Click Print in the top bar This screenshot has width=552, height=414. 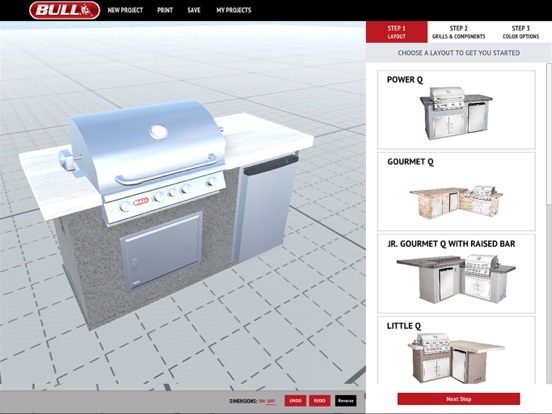(x=165, y=10)
